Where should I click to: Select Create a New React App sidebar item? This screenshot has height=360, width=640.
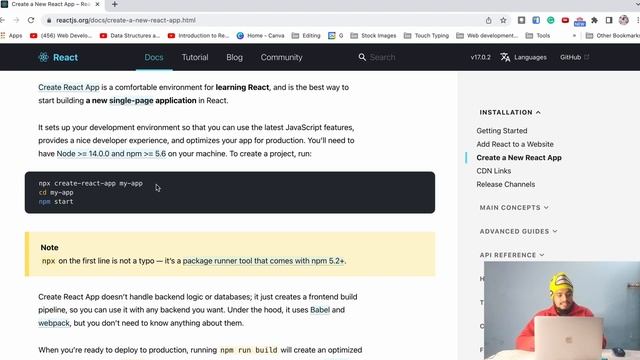[519, 158]
